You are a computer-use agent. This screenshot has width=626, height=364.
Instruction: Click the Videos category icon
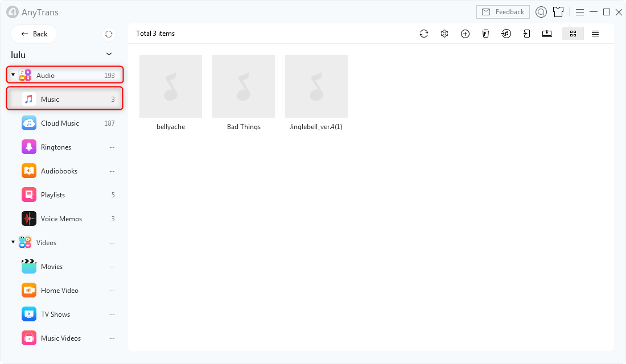tap(25, 242)
